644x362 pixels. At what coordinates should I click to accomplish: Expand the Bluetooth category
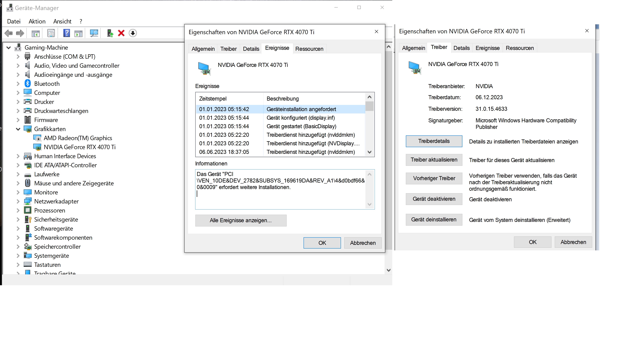[18, 84]
